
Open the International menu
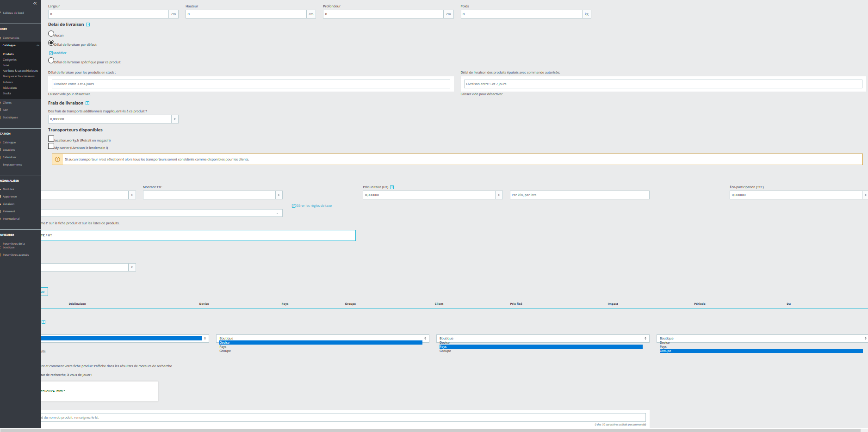click(x=11, y=219)
